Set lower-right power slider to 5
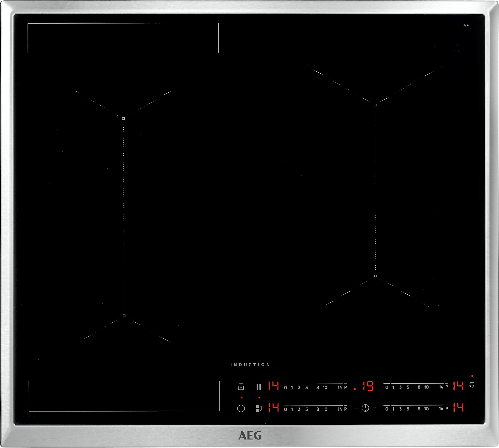499x448 pixels. pyautogui.click(x=408, y=409)
